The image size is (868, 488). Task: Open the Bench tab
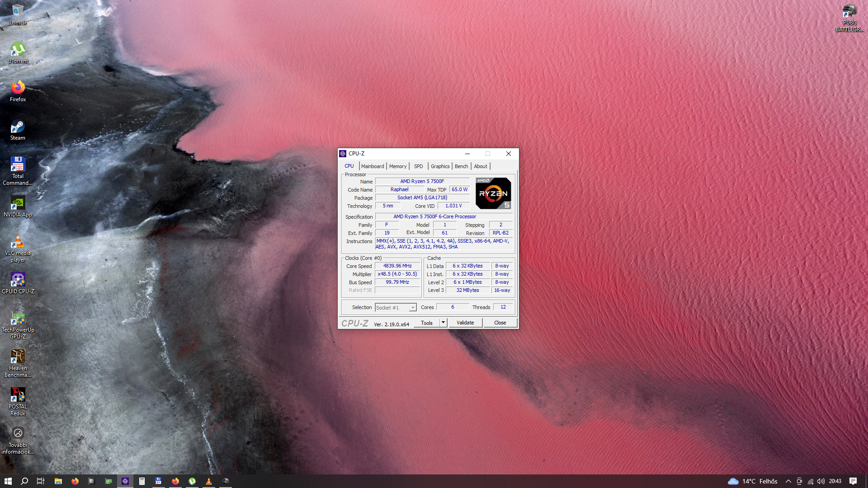[461, 166]
